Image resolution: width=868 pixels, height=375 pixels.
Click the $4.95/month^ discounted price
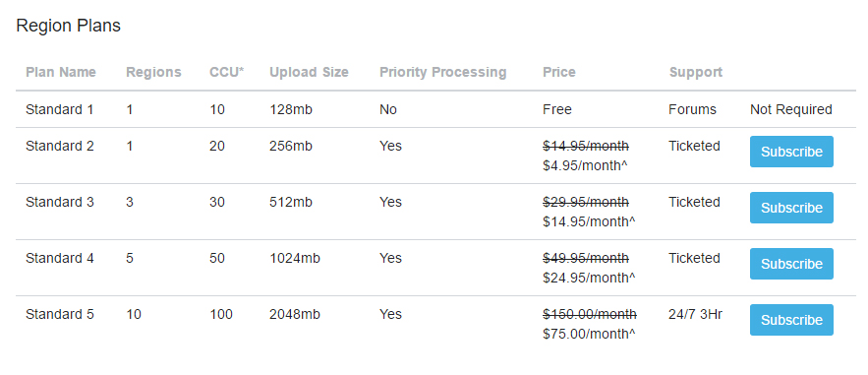click(589, 165)
